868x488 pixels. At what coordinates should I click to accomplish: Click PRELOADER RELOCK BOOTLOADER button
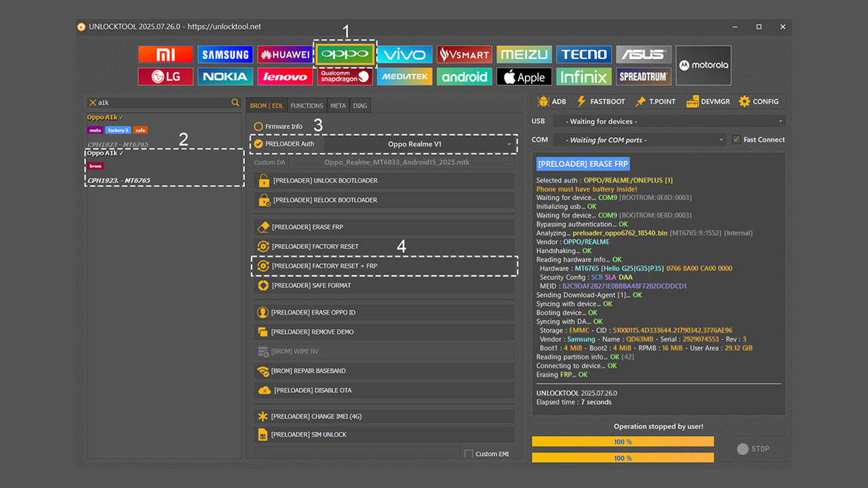[384, 200]
